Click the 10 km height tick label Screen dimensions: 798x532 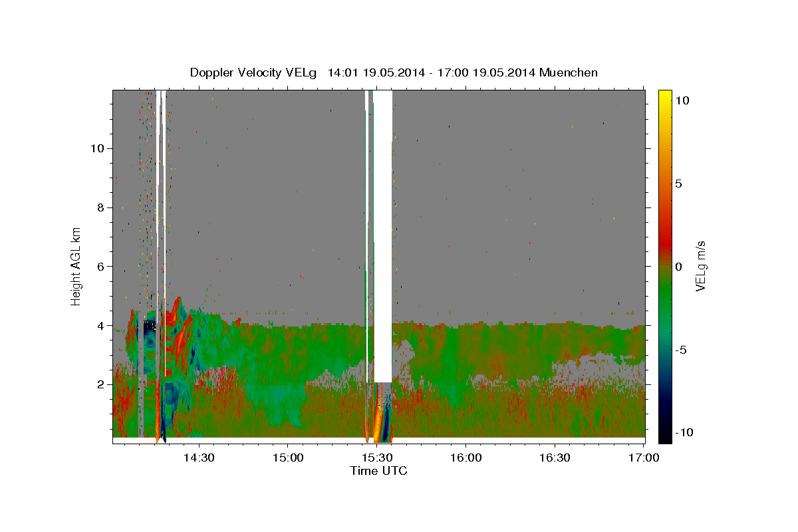coord(96,148)
